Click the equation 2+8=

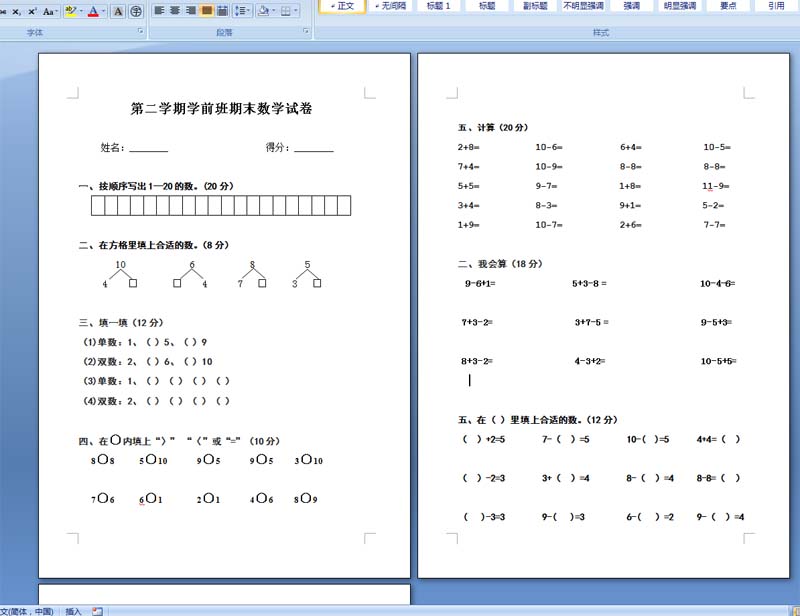click(468, 147)
